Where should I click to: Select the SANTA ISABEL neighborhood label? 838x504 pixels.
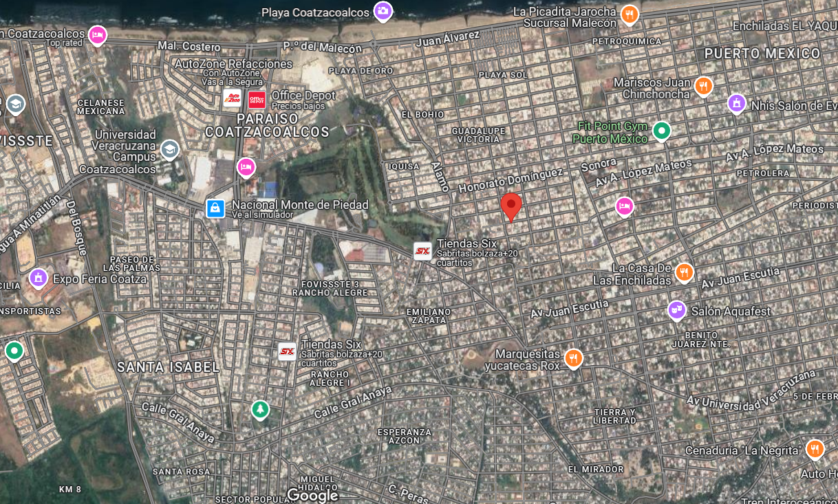coord(168,367)
